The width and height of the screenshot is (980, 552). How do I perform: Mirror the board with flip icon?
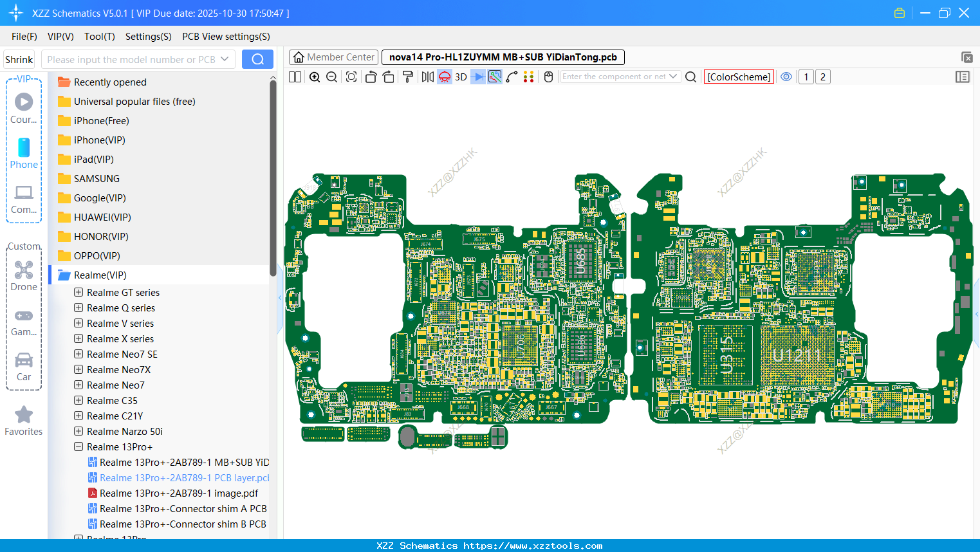click(428, 77)
